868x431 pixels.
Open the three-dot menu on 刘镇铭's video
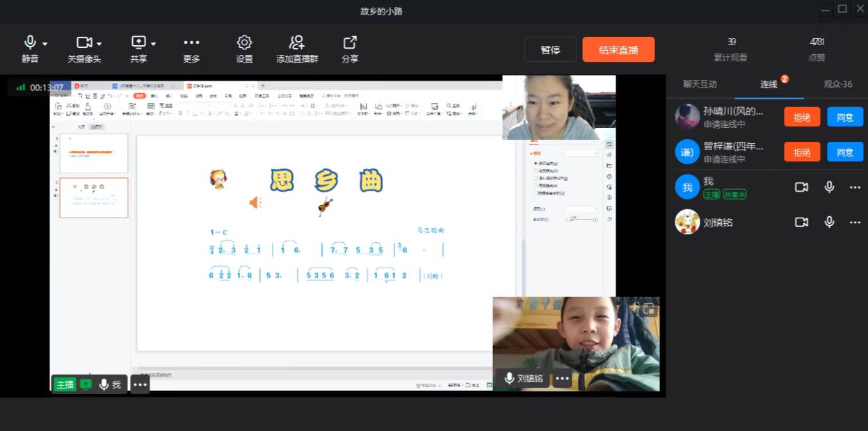[x=562, y=379]
